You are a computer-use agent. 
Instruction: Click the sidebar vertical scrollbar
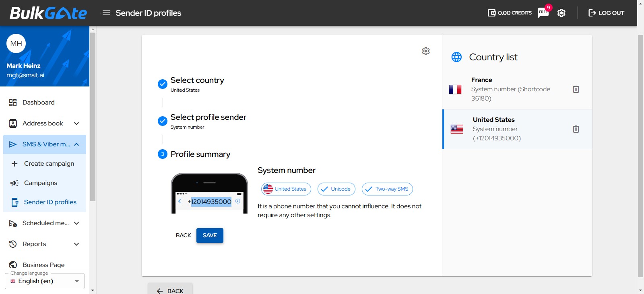coord(93,117)
